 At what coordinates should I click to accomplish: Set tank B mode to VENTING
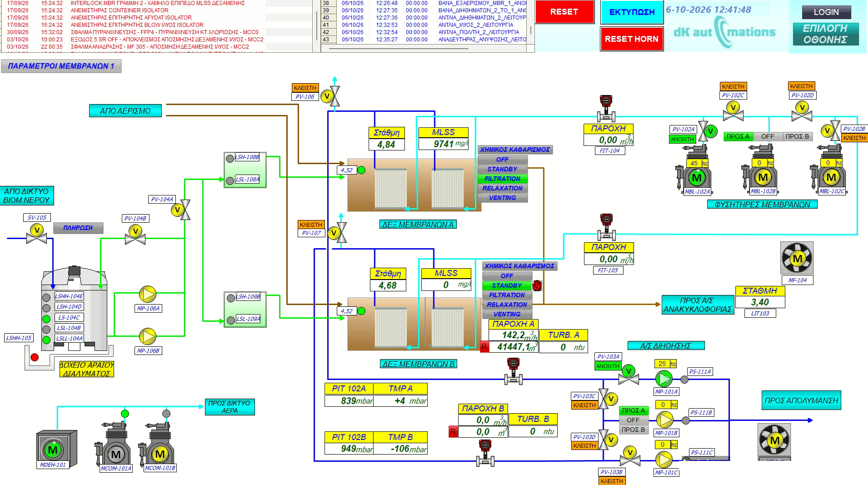(x=507, y=314)
